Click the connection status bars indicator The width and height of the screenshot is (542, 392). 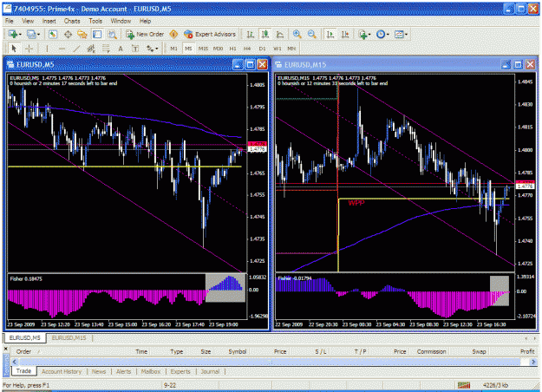(x=464, y=385)
